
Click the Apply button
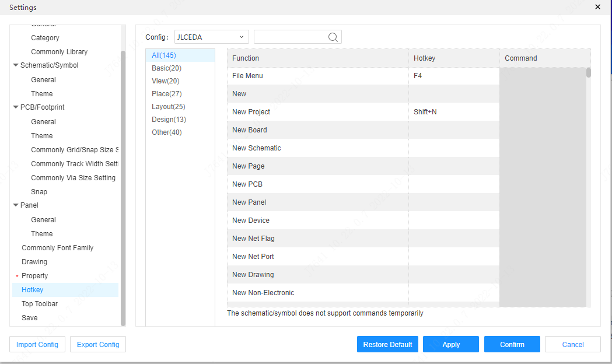pyautogui.click(x=450, y=344)
